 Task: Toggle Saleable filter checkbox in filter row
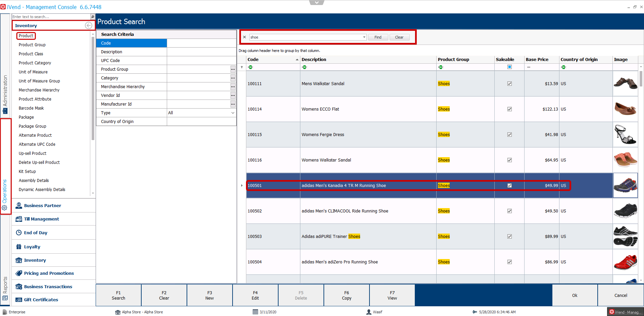509,67
